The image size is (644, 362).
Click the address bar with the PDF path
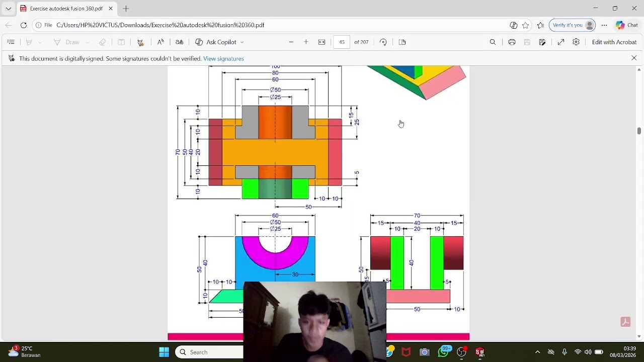click(x=282, y=25)
